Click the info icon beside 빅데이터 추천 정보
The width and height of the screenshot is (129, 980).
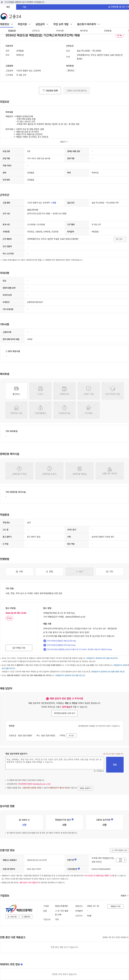point(22,964)
